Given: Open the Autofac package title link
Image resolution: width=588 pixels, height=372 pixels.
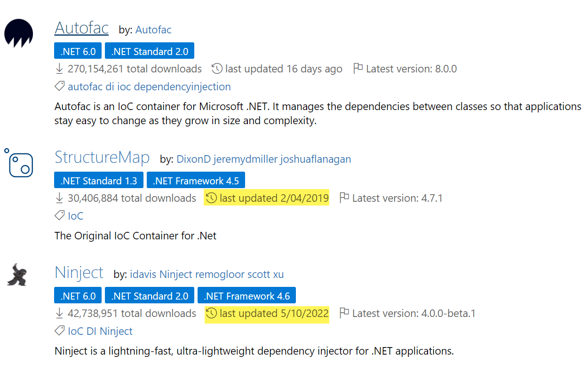Looking at the screenshot, I should [x=81, y=28].
